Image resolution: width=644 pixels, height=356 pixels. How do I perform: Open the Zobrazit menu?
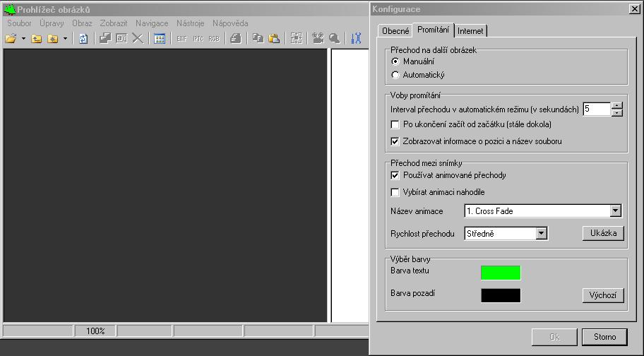tap(114, 23)
